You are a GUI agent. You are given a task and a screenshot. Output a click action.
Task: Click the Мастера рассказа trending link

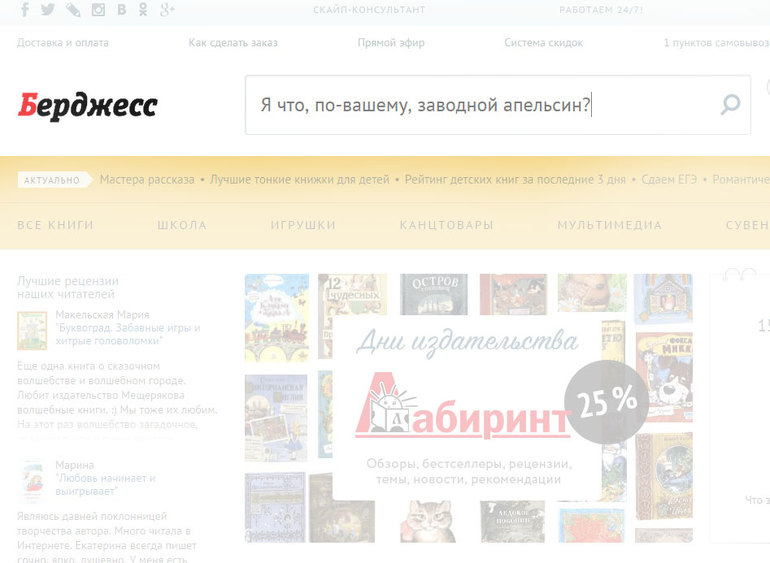point(147,180)
